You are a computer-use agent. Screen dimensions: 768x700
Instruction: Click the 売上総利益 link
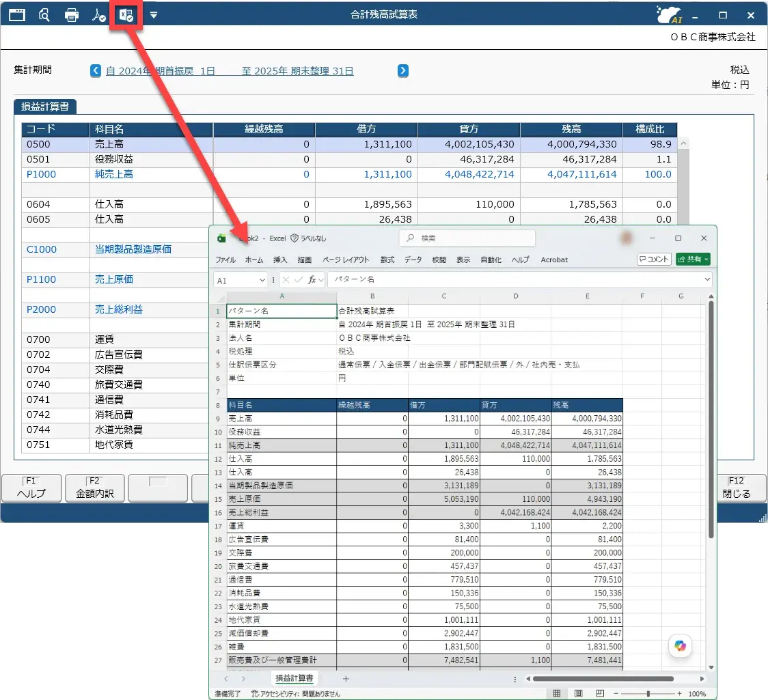pos(118,309)
